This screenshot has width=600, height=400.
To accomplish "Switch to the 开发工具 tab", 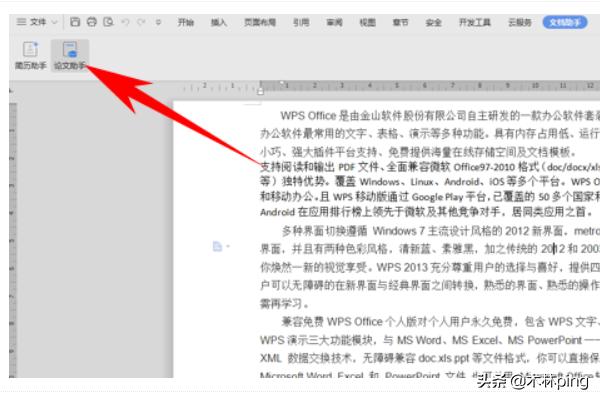I will (474, 22).
